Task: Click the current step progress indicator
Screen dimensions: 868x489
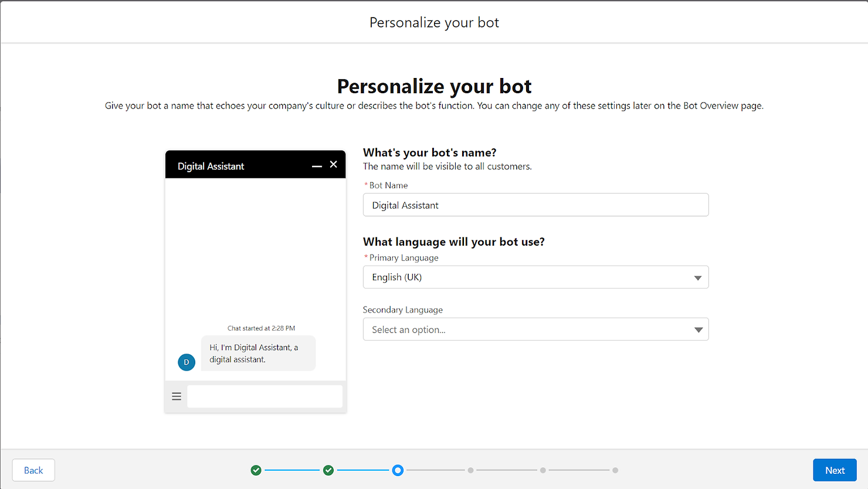Action: pyautogui.click(x=398, y=470)
